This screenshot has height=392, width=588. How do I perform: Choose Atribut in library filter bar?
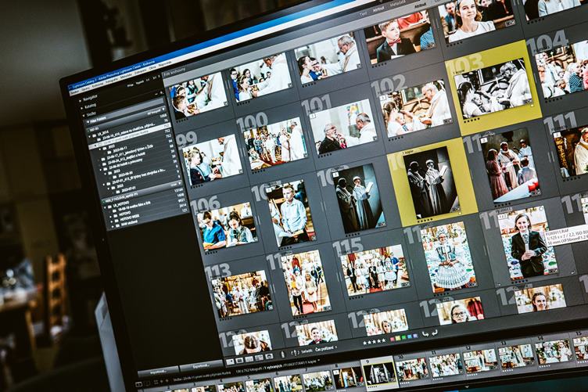click(x=378, y=10)
